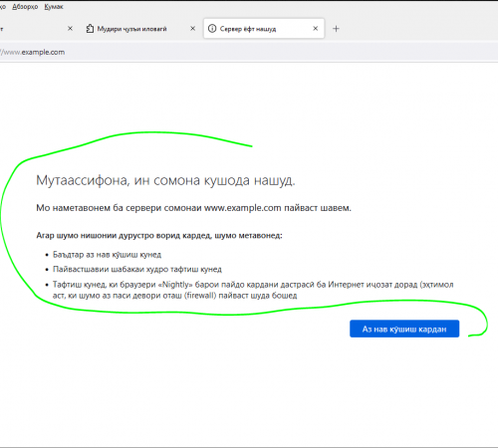Click the Агар шумо нишонии дурустро bold line
Screen dimensions: 498x448
(159, 236)
